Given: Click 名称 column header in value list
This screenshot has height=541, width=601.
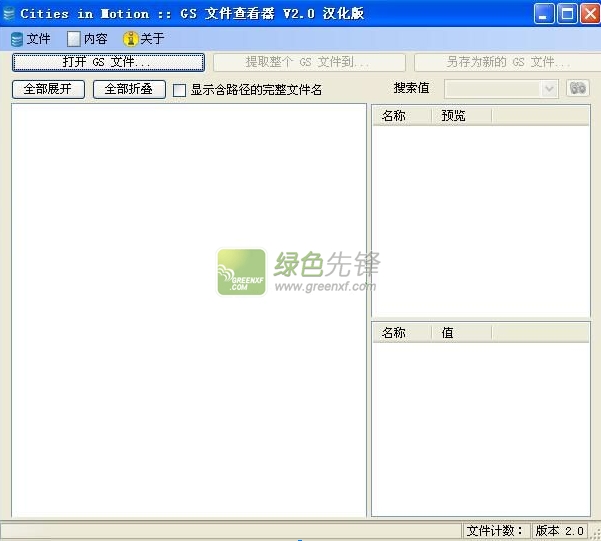Looking at the screenshot, I should (x=402, y=332).
